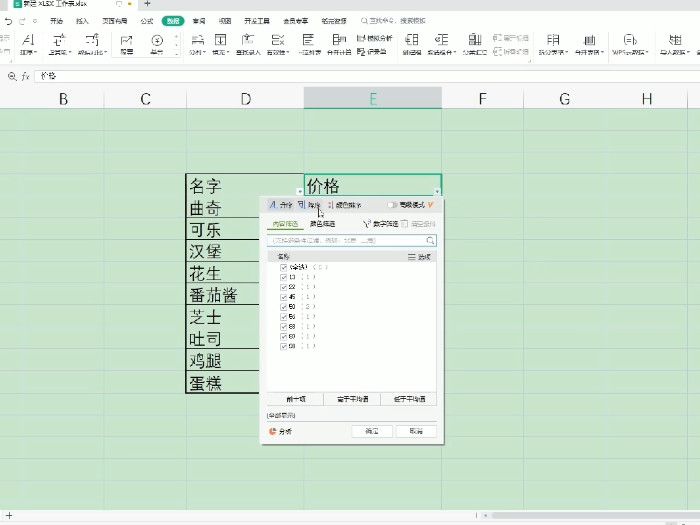This screenshot has width=700, height=525.
Task: Open the Fill (填充) tool
Action: click(221, 44)
